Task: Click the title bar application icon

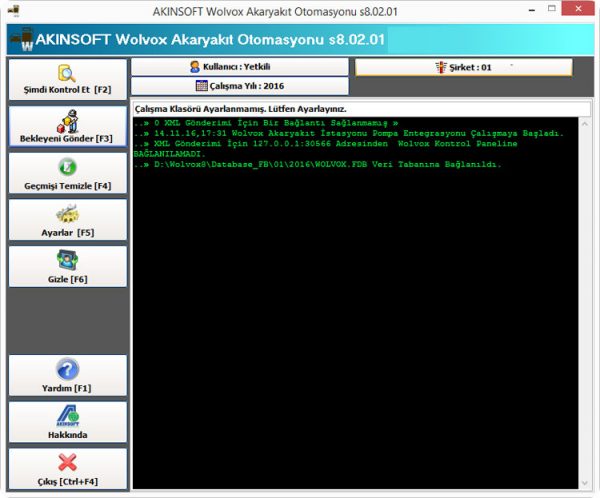Action: click(14, 11)
